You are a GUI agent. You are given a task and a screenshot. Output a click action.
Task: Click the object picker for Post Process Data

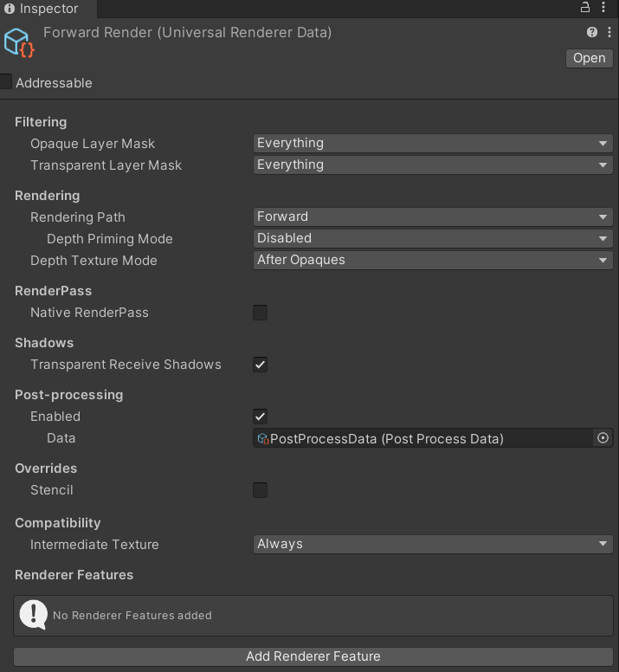click(x=603, y=438)
